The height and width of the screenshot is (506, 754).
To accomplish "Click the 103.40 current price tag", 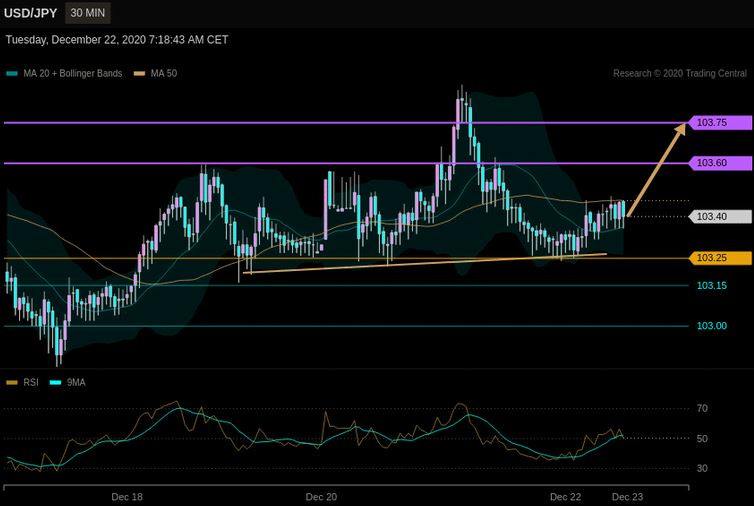I will click(x=720, y=216).
